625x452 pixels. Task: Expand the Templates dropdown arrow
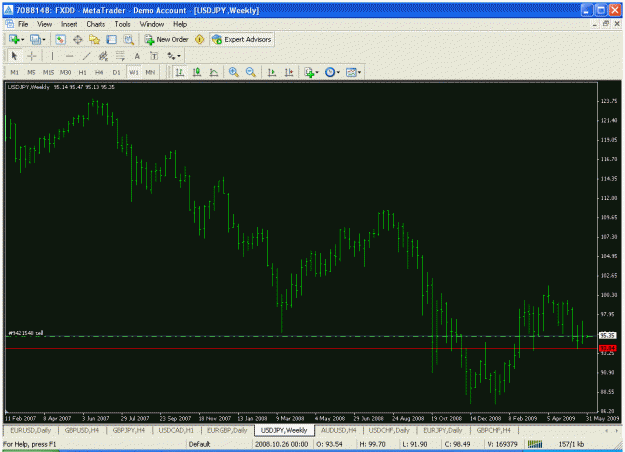pos(359,73)
